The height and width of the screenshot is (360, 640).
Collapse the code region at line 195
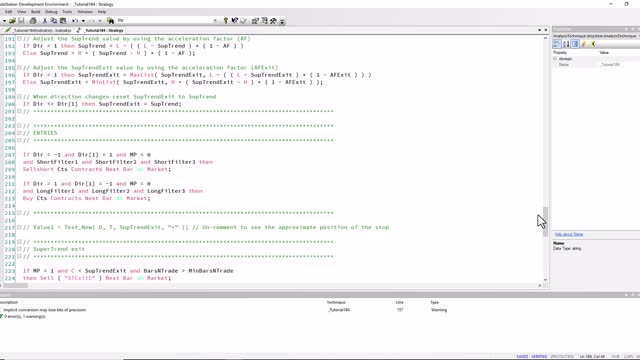[x=19, y=67]
